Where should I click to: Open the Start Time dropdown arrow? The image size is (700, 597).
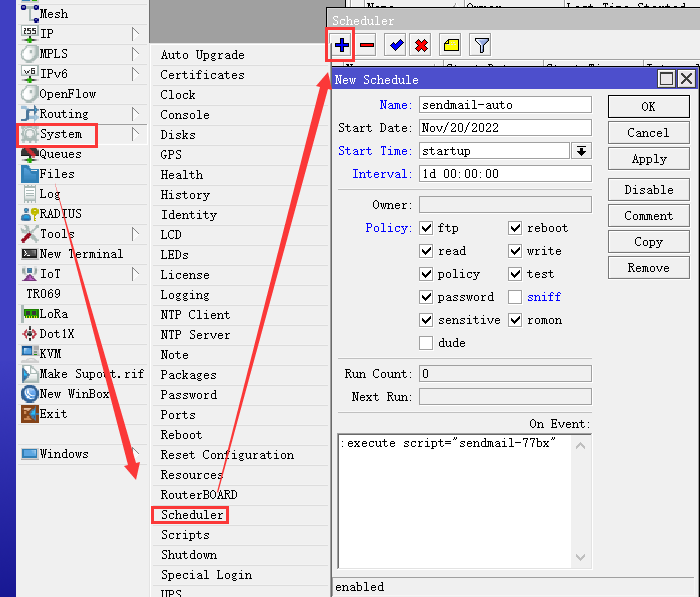(x=581, y=151)
